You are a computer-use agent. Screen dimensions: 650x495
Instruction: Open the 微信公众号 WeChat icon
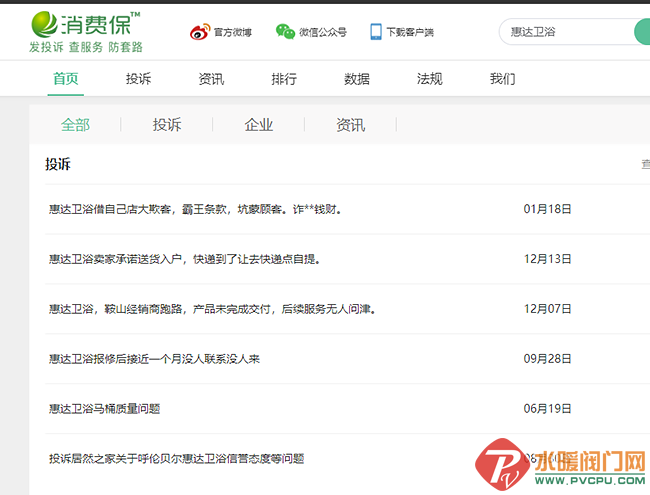coord(285,32)
